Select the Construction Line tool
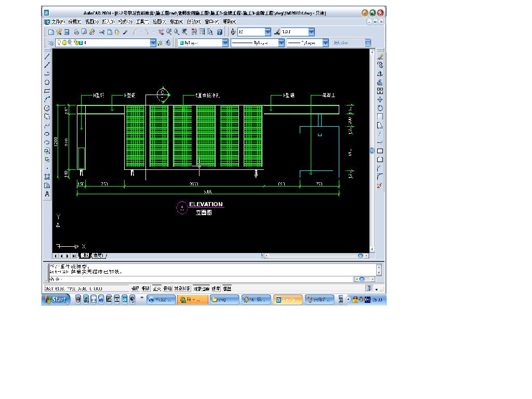 pyautogui.click(x=47, y=65)
